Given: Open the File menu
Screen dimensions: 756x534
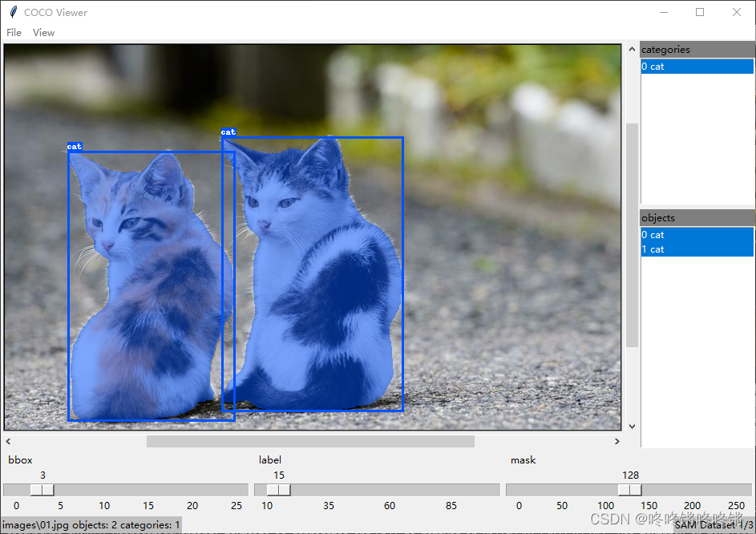Looking at the screenshot, I should [x=14, y=32].
